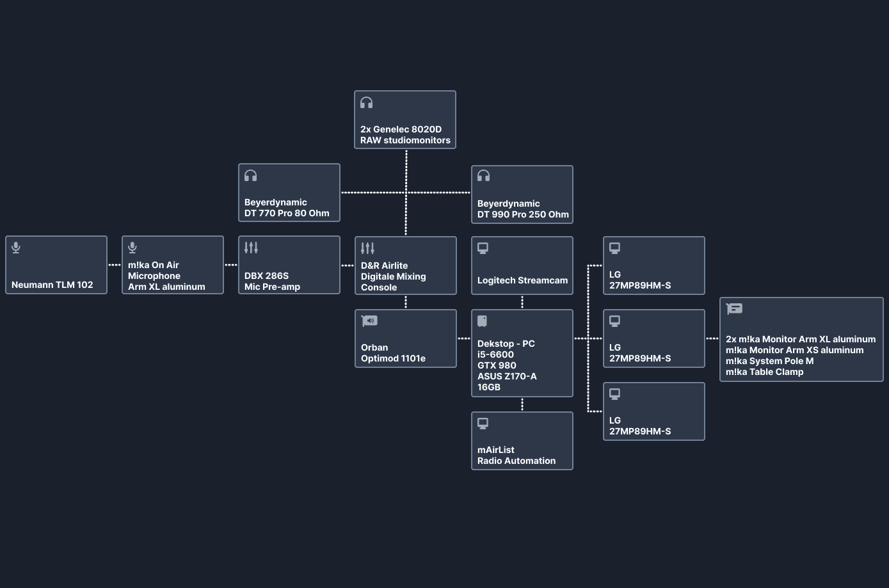Image resolution: width=889 pixels, height=588 pixels.
Task: Select the Logitech Streamcam text
Action: coord(522,280)
